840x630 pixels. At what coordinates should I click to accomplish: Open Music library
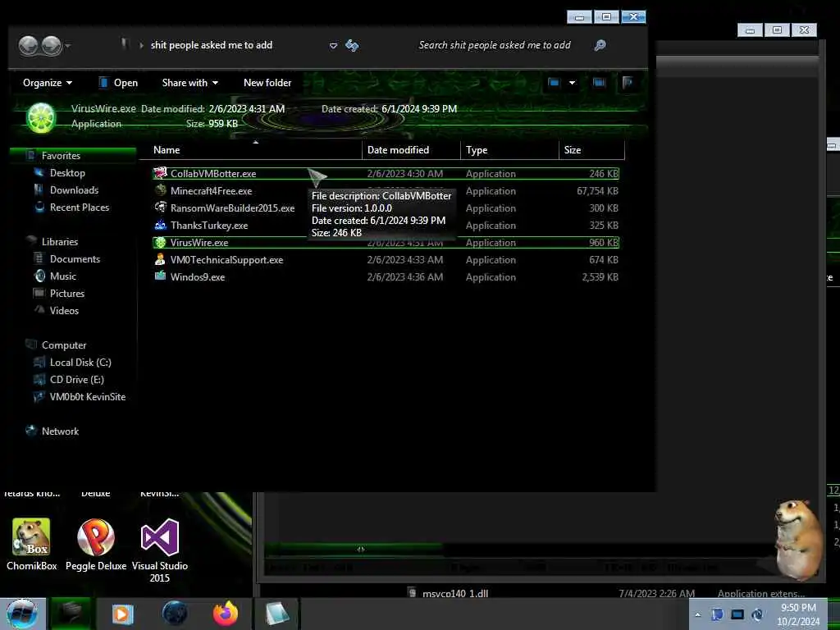click(x=62, y=276)
